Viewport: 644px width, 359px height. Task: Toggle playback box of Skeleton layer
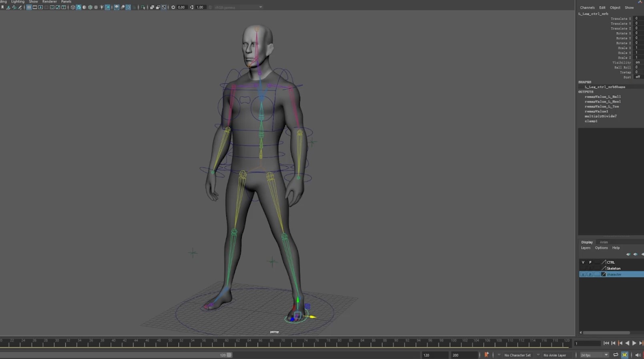pos(590,268)
